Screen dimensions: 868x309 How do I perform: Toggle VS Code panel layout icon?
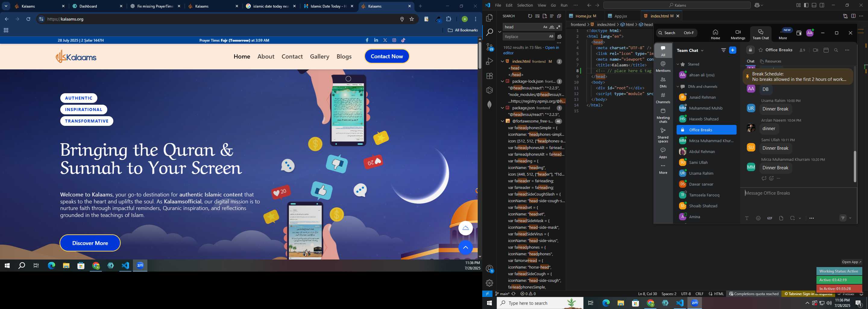[814, 5]
